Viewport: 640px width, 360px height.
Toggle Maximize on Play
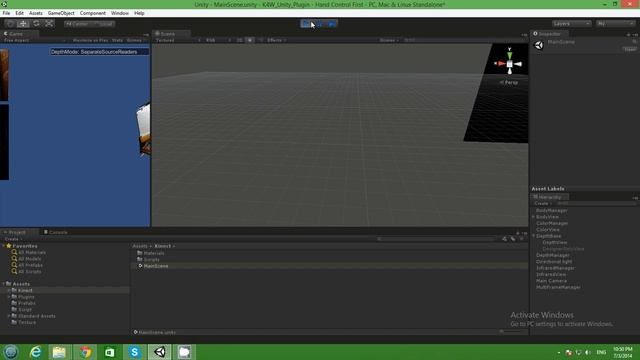coord(90,40)
